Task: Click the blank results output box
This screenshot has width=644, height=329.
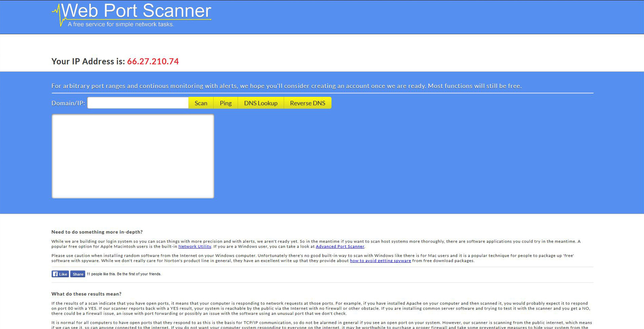Action: pos(132,156)
